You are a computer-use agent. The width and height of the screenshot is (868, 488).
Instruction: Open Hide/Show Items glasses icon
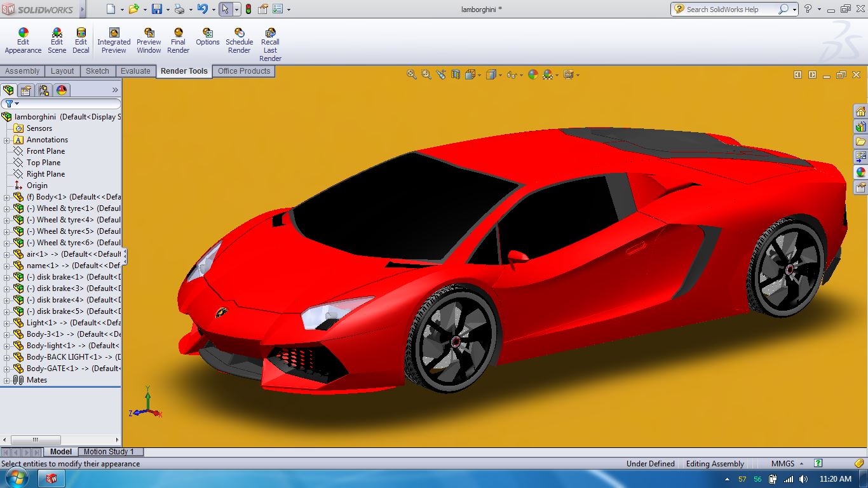click(512, 74)
